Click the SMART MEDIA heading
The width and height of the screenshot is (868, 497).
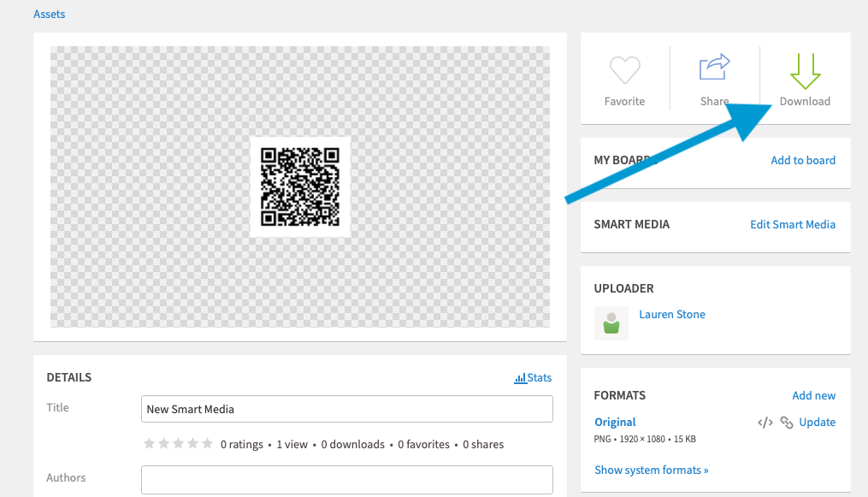coord(632,225)
